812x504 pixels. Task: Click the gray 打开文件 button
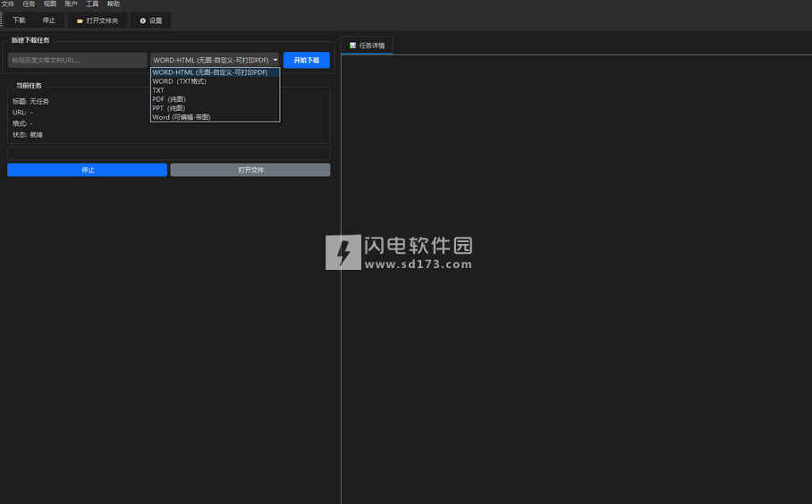250,170
